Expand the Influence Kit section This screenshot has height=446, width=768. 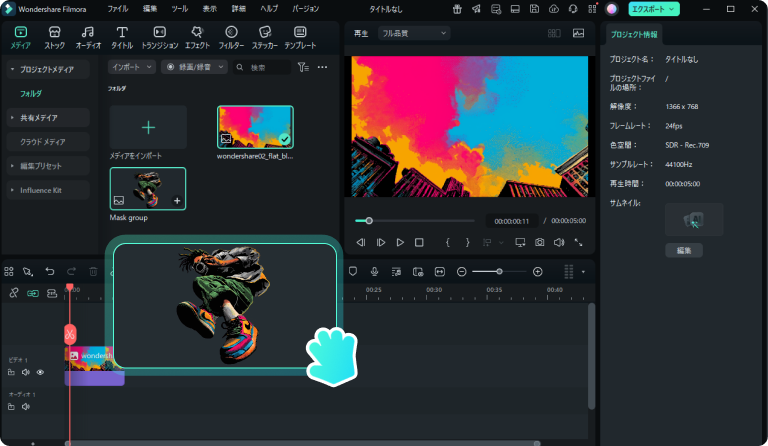pyautogui.click(x=13, y=190)
